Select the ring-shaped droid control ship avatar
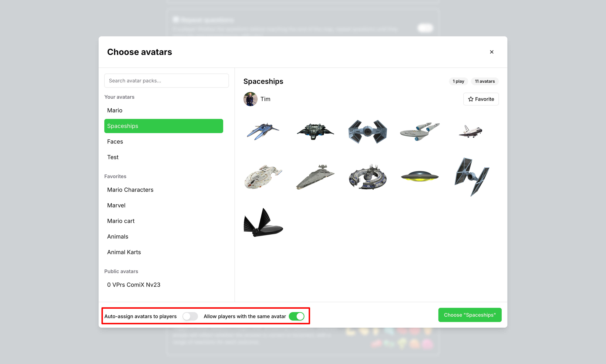Viewport: 606px width, 364px height. pyautogui.click(x=368, y=177)
